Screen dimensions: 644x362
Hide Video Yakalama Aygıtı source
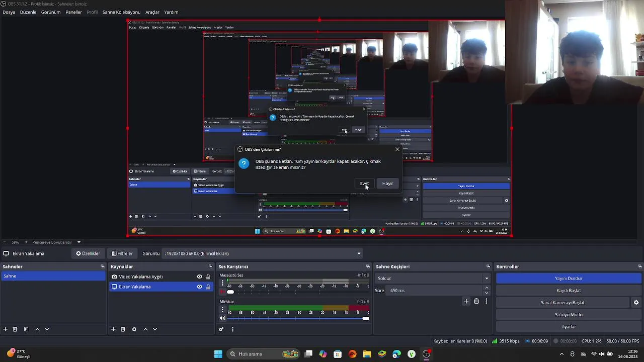(200, 277)
